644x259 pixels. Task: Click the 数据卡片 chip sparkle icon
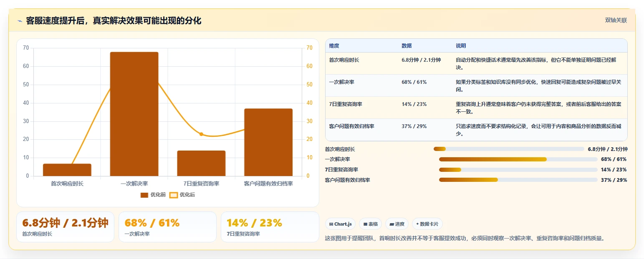coord(417,224)
